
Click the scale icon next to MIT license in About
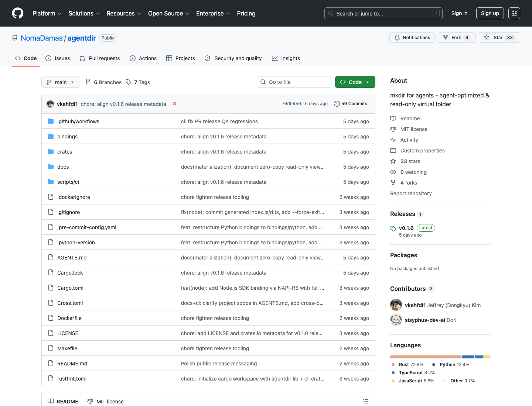click(393, 129)
